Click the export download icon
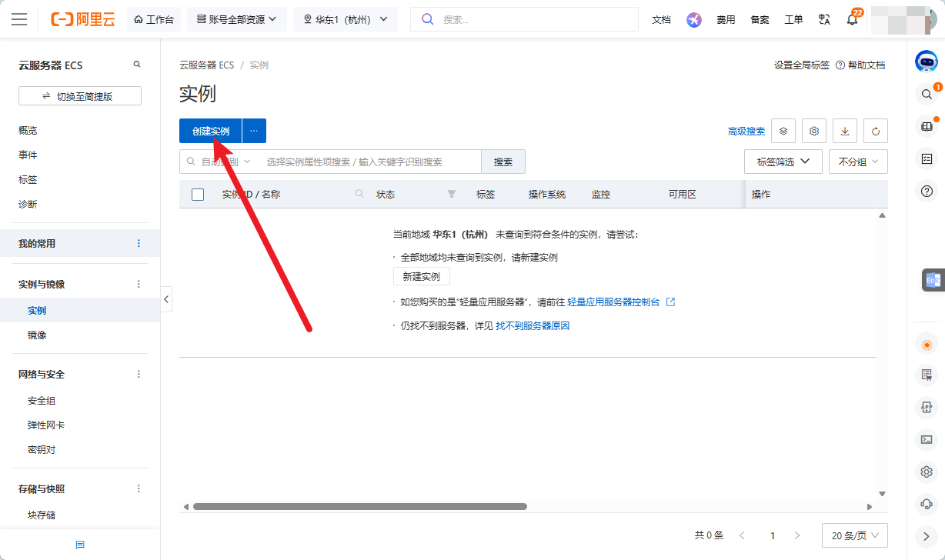Image resolution: width=945 pixels, height=560 pixels. point(845,131)
